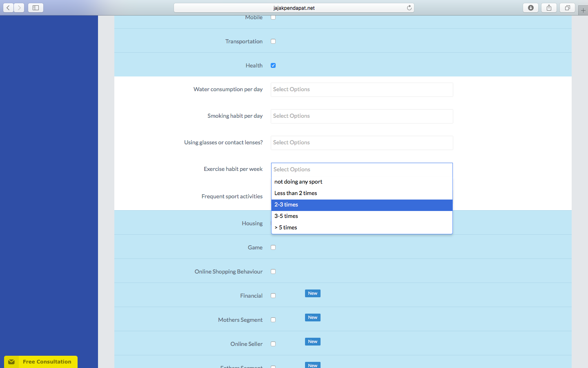
Task: Click the 'Game' label
Action: 255,247
